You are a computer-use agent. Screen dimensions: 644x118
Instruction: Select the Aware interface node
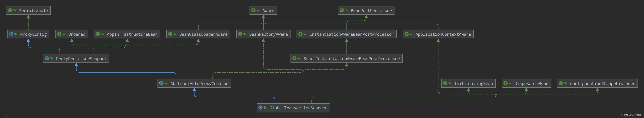(263, 11)
